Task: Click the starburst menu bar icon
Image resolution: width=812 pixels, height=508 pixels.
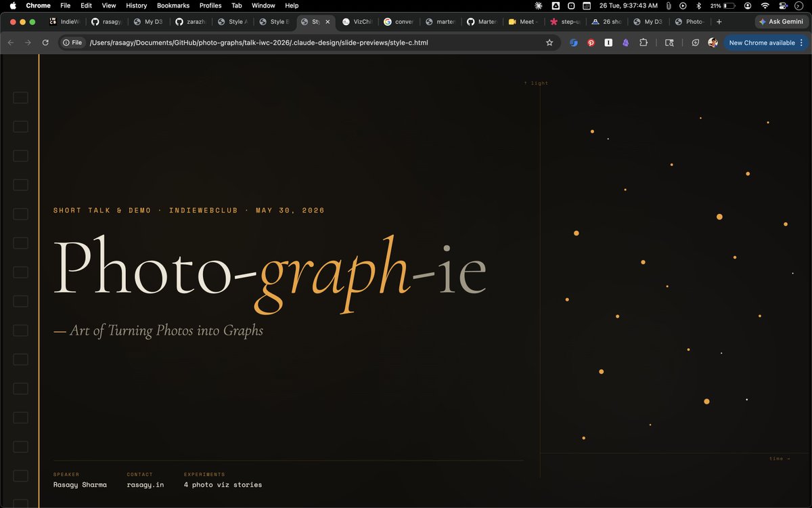Action: [539, 5]
